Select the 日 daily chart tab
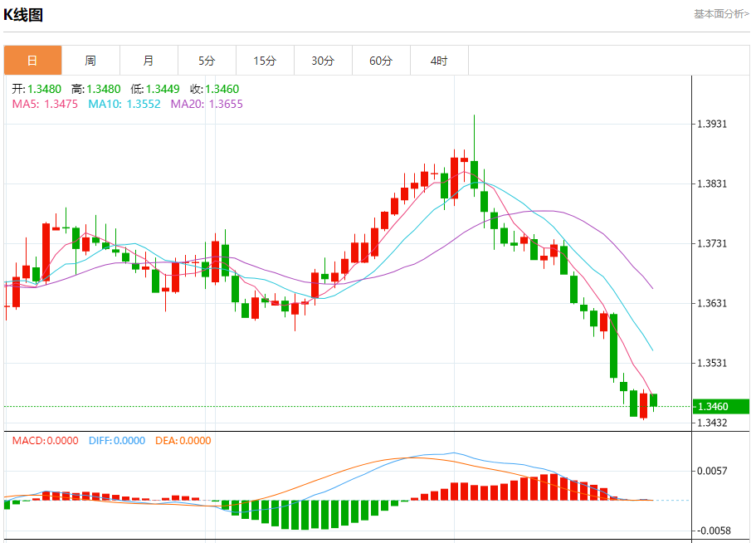The width and height of the screenshot is (756, 543). tap(33, 61)
